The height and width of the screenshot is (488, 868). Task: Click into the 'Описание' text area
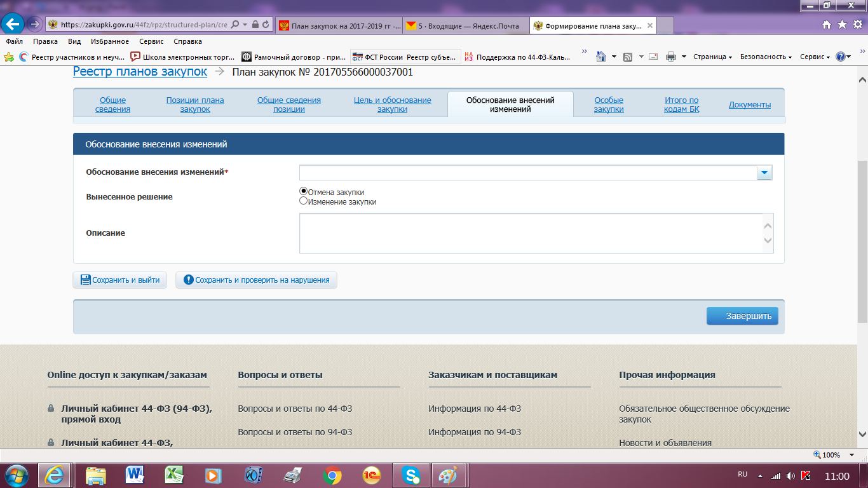531,233
